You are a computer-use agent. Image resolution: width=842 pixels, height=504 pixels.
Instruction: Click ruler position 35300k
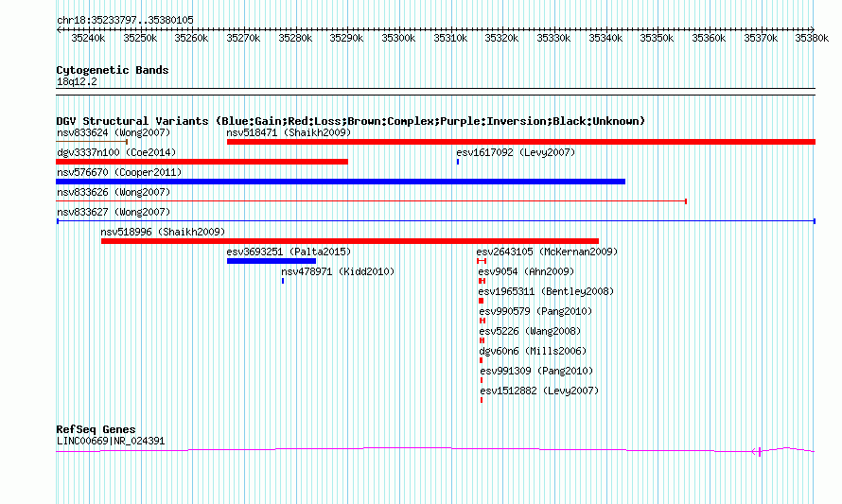(398, 38)
